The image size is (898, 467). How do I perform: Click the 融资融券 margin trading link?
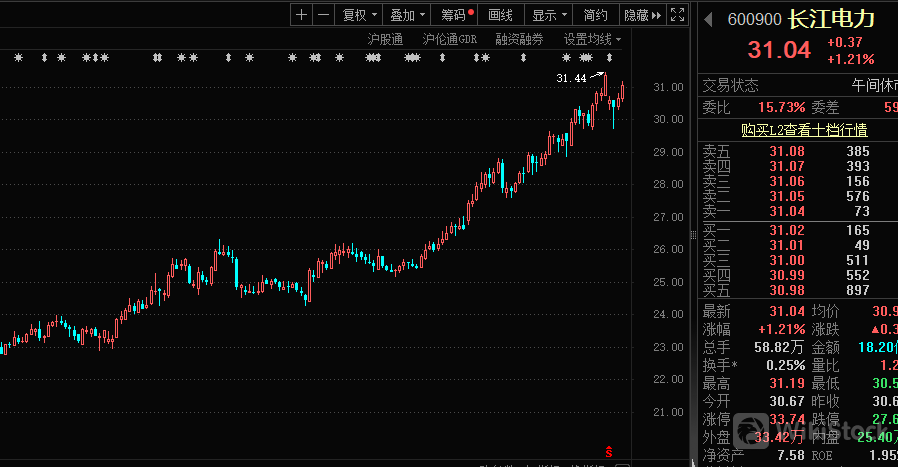[x=519, y=39]
